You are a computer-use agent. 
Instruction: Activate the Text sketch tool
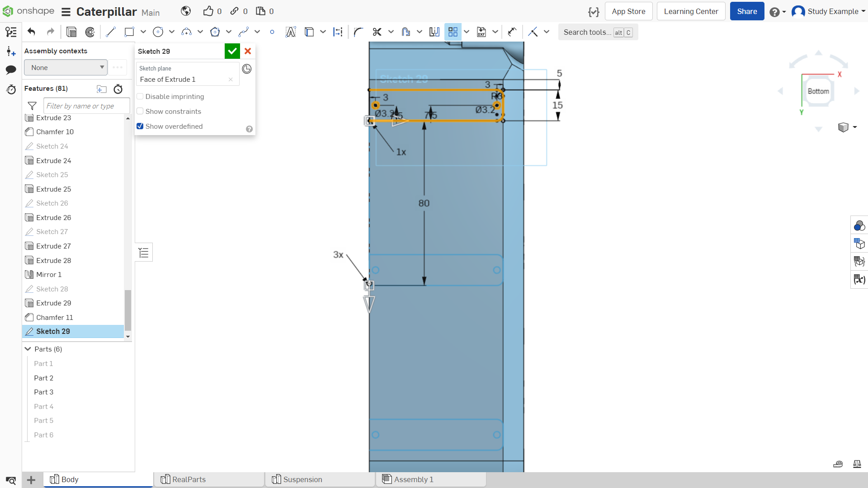click(x=291, y=32)
